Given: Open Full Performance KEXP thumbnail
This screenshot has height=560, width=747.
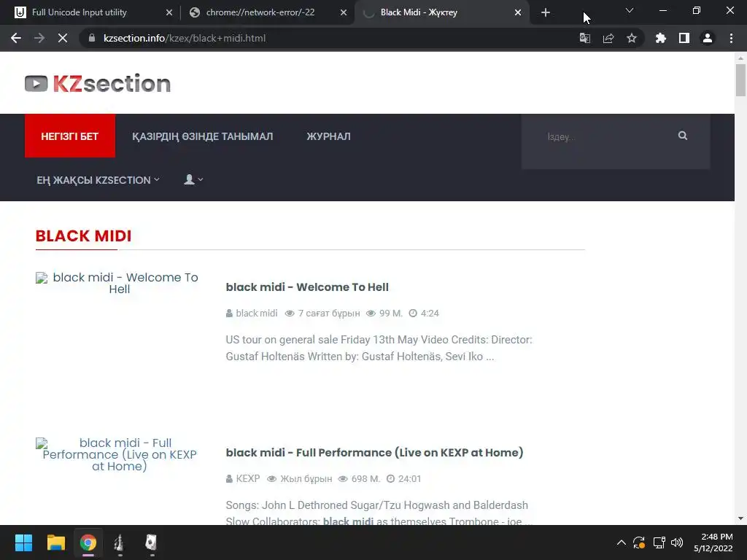Looking at the screenshot, I should click(117, 454).
